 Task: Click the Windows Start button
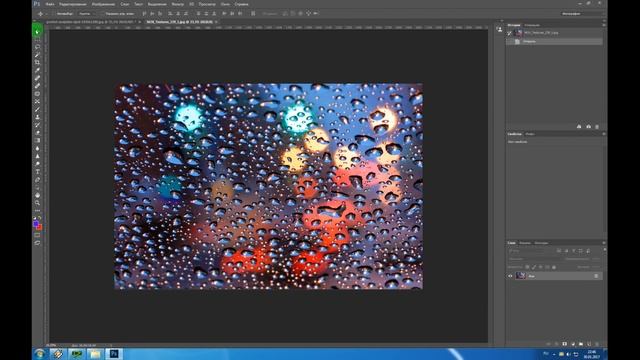pos(40,353)
